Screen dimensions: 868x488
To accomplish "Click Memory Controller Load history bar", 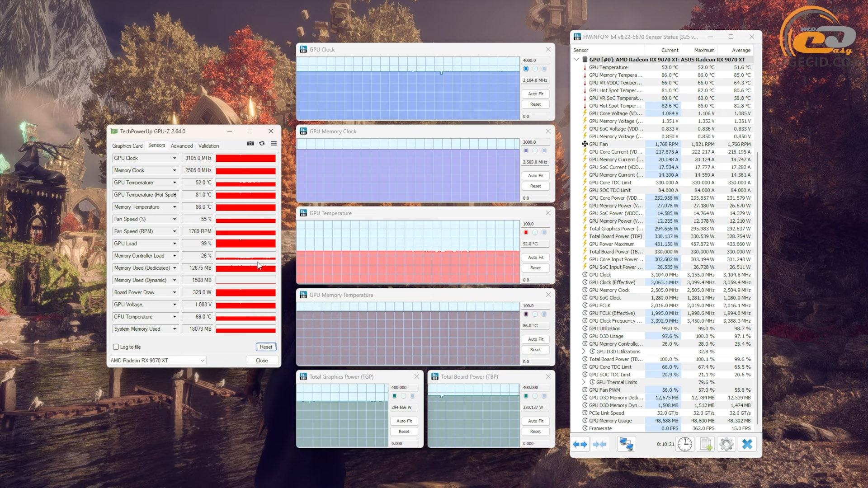I will (x=245, y=256).
